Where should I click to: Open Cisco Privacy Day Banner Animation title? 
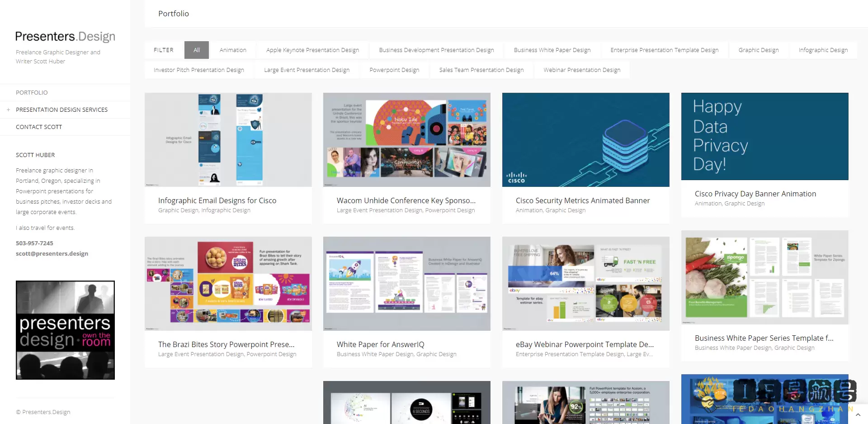[755, 194]
